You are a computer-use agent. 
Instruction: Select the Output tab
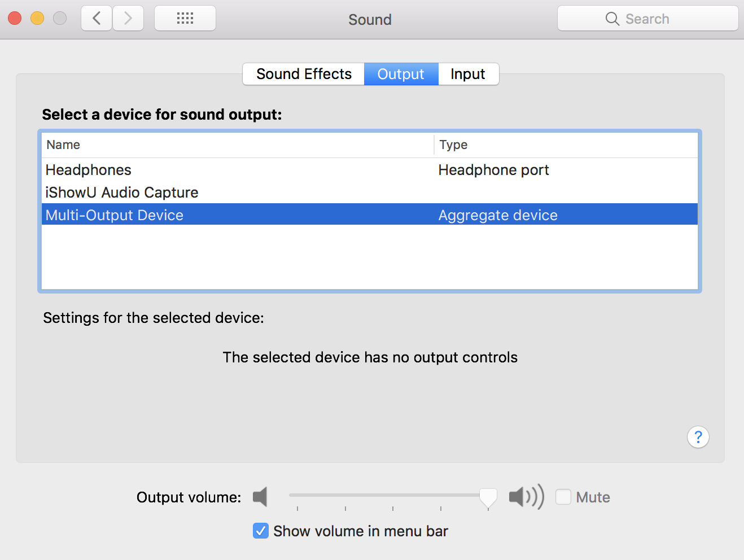[x=401, y=74]
